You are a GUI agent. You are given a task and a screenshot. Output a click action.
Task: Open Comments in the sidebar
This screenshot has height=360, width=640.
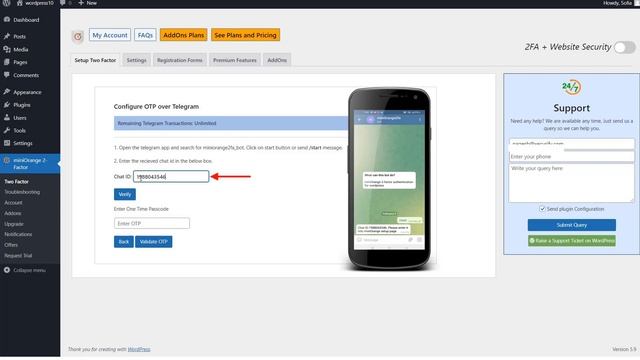point(26,76)
